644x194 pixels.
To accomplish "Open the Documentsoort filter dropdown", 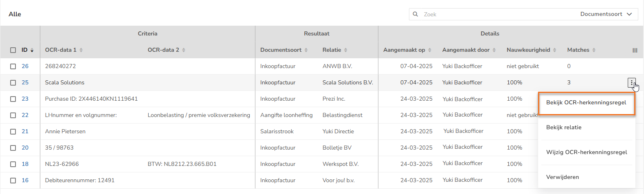I will pyautogui.click(x=606, y=14).
